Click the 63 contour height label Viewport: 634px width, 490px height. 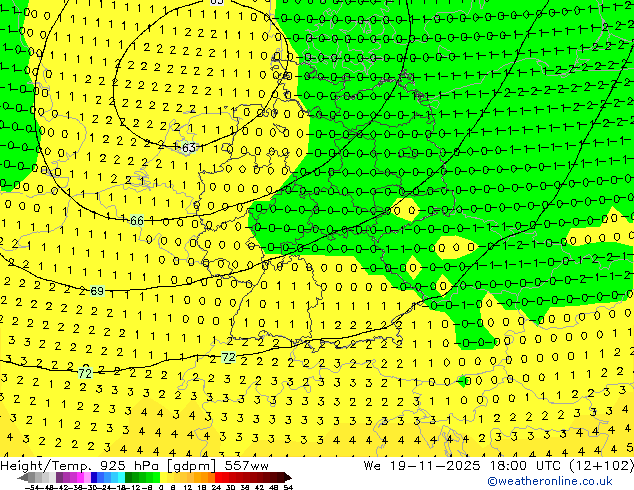(x=189, y=148)
